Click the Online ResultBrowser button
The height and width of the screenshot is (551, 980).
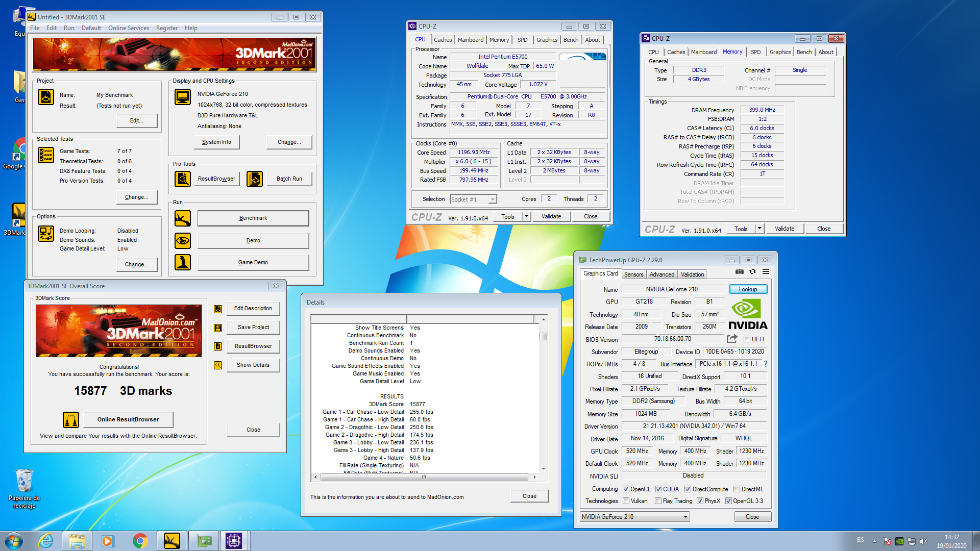pos(128,420)
